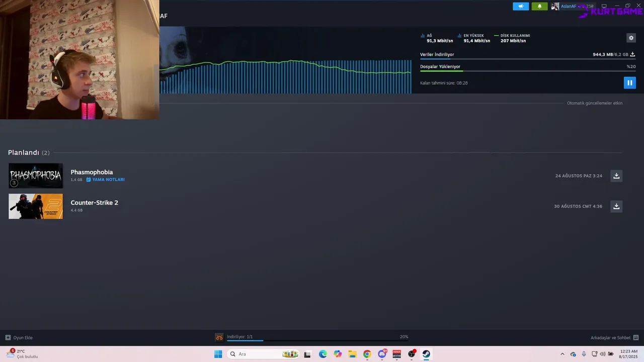Image resolution: width=644 pixels, height=362 pixels.
Task: Click the taskbar Ara search box
Action: click(x=264, y=354)
